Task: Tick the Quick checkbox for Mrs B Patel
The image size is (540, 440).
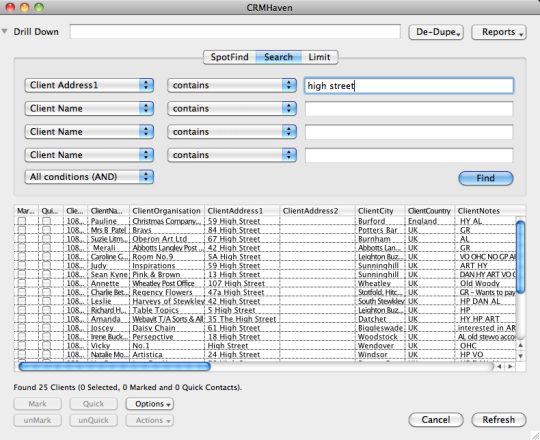Action: click(x=46, y=230)
